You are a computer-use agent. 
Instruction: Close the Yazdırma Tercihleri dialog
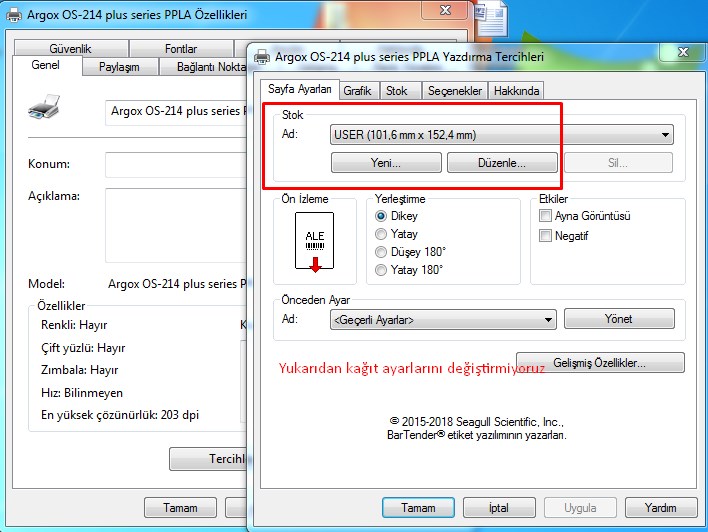click(683, 52)
